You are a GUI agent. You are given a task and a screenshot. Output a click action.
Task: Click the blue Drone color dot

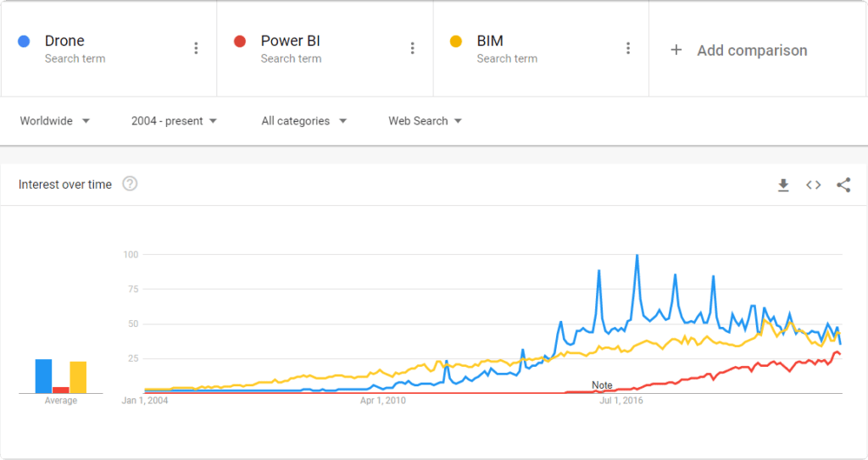coord(24,41)
